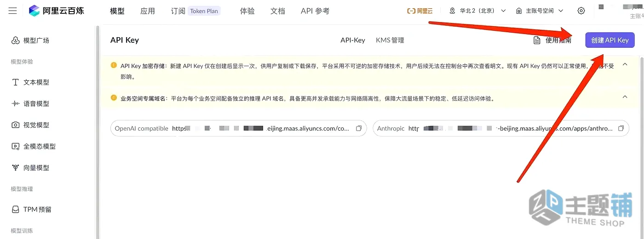Click the sidebar vertical scrollbar
The height and width of the screenshot is (239, 644).
97,132
